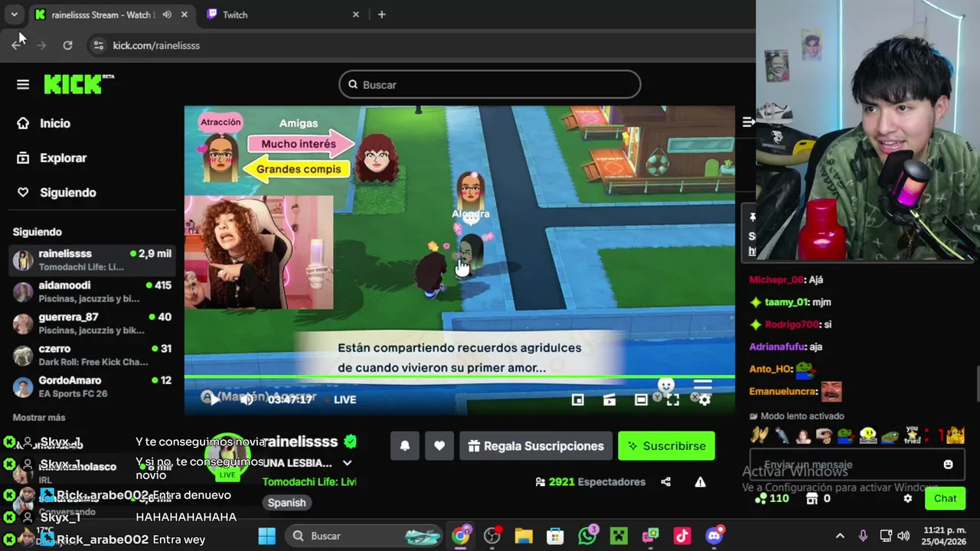Click the green Suscribirse button
This screenshot has height=551, width=980.
667,446
